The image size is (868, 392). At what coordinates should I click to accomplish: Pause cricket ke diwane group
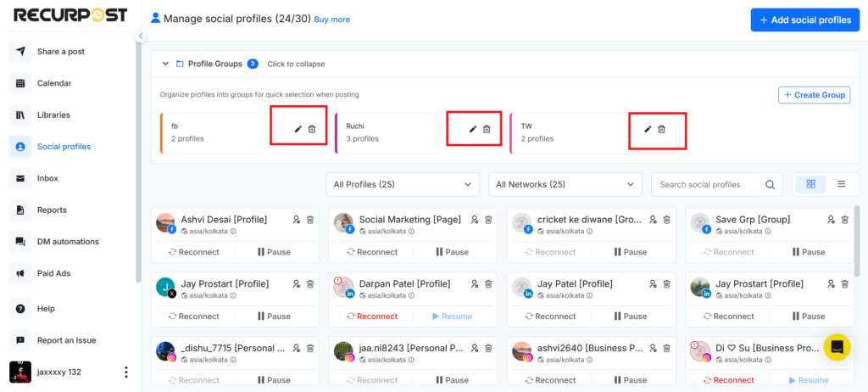pyautogui.click(x=631, y=252)
